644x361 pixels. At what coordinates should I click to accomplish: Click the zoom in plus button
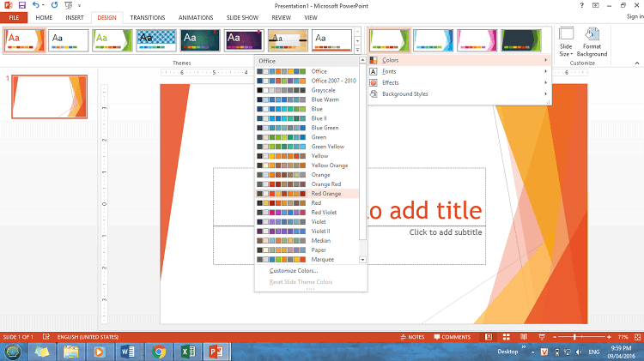point(609,337)
